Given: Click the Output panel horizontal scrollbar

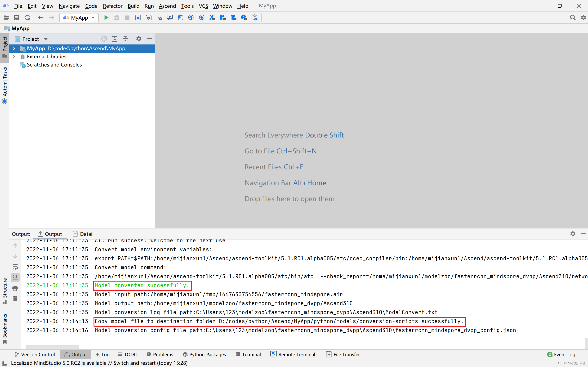Looking at the screenshot, I should coord(52,347).
